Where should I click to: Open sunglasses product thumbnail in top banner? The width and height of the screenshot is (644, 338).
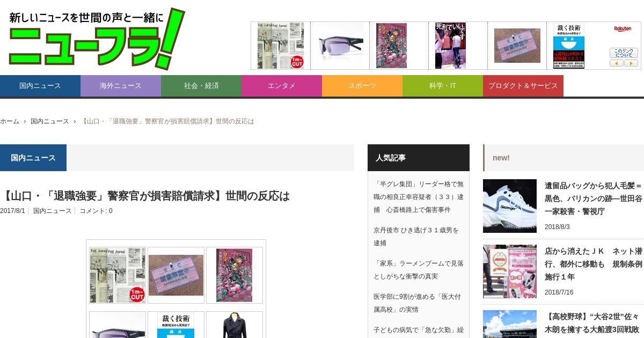(x=340, y=46)
